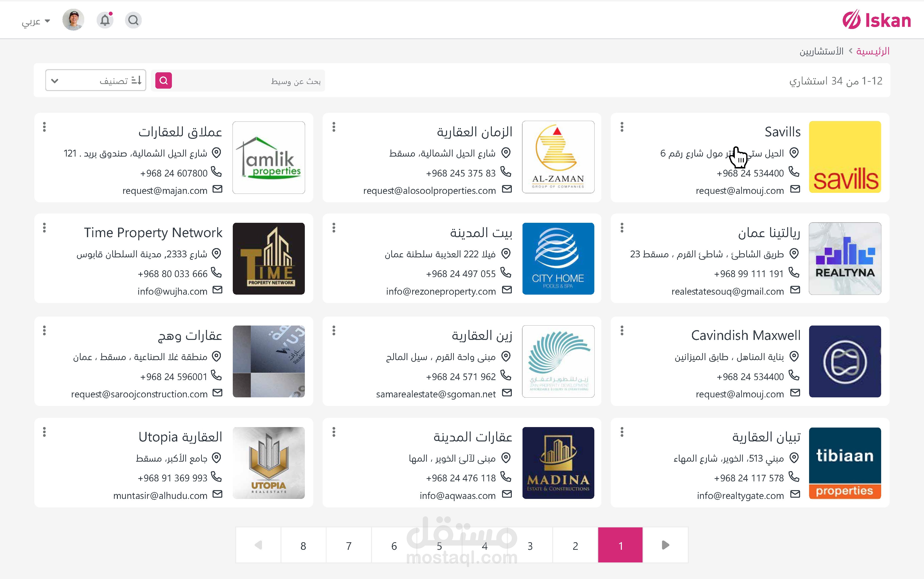This screenshot has width=924, height=579.
Task: Go to pagination page 8
Action: click(303, 545)
